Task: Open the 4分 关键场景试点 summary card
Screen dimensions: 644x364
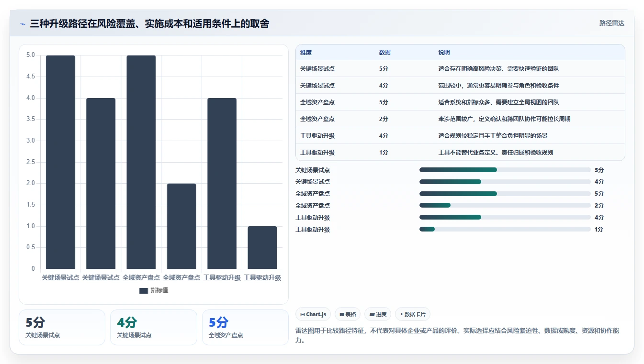Action: [x=154, y=327]
